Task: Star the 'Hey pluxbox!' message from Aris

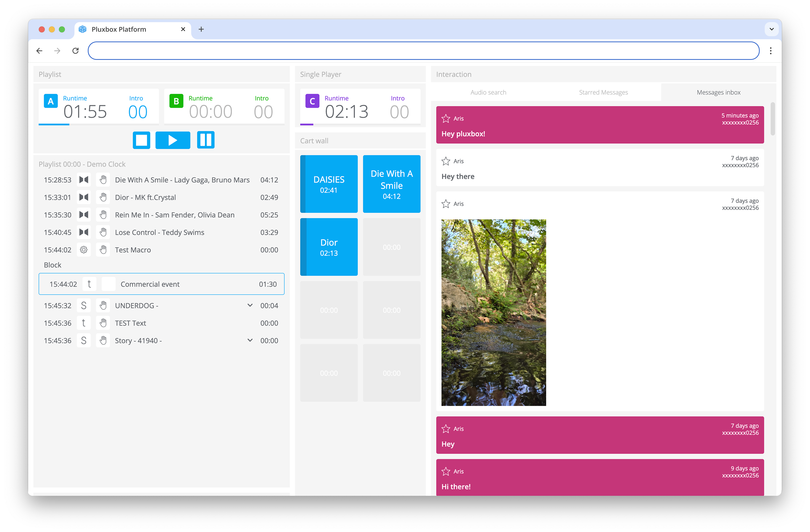Action: click(x=446, y=118)
